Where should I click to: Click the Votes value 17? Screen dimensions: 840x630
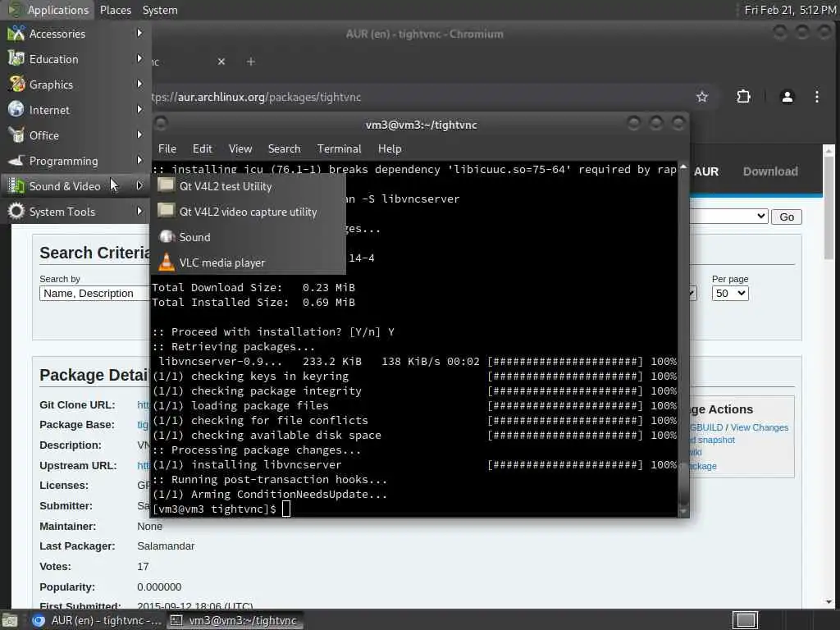tap(143, 566)
